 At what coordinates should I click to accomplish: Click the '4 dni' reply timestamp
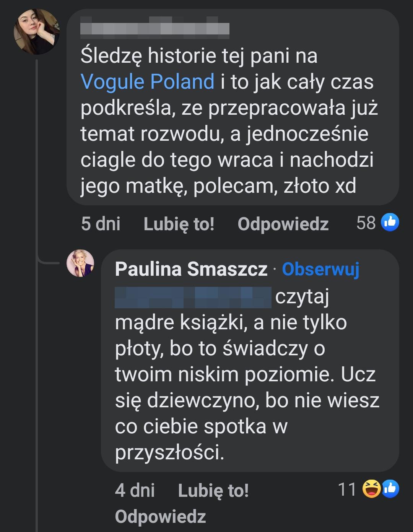[135, 490]
